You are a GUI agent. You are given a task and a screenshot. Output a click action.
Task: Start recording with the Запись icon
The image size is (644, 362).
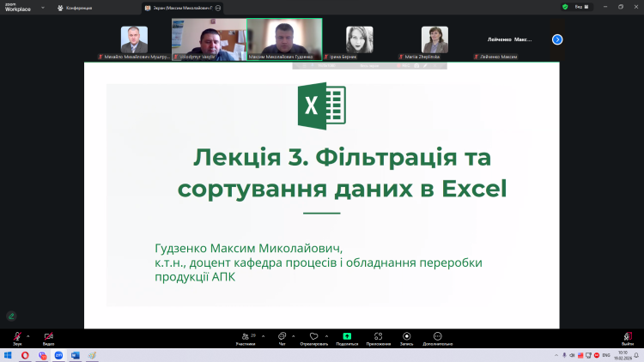point(407,337)
